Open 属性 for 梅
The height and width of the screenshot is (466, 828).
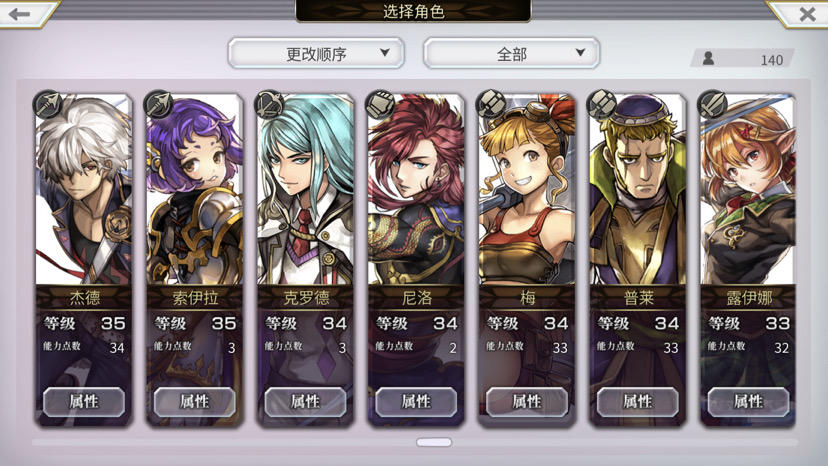[527, 402]
